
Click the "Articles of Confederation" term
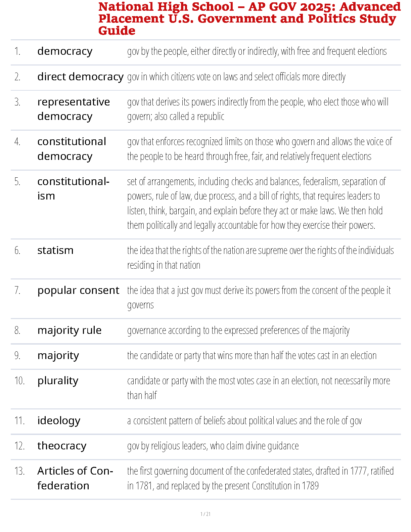click(x=75, y=478)
